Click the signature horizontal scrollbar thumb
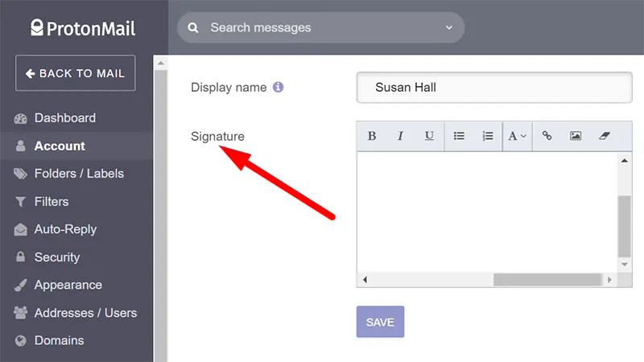644x362 pixels. tap(548, 280)
